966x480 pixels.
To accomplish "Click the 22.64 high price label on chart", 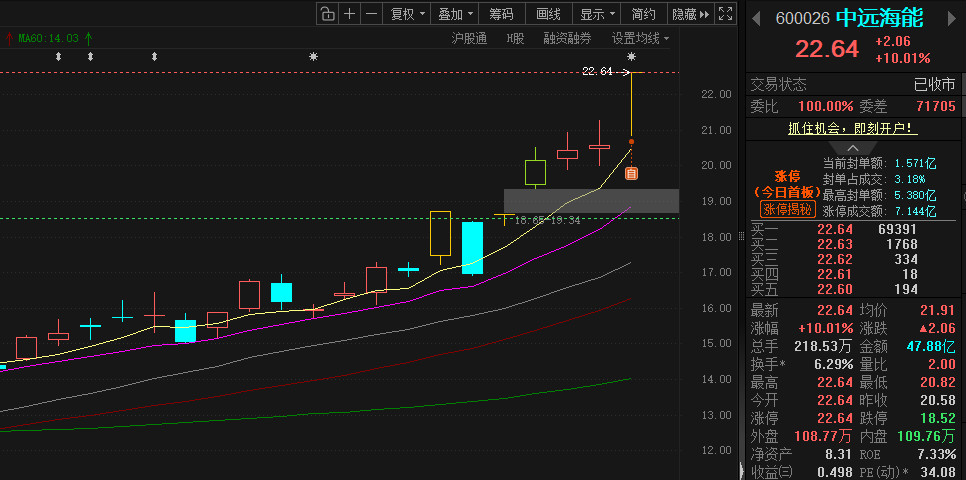I will click(597, 71).
